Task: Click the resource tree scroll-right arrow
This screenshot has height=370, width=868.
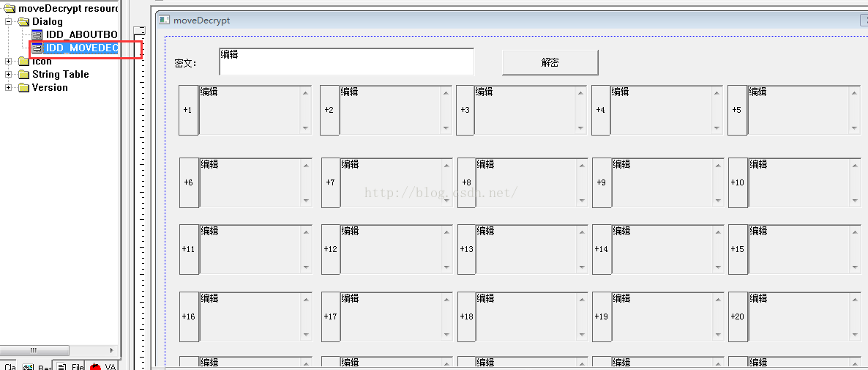Action: click(x=112, y=350)
